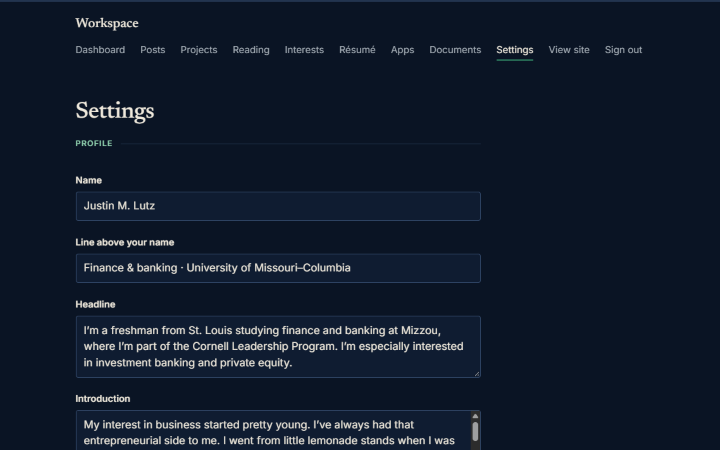This screenshot has height=450, width=720.
Task: Go to the Posts section
Action: (152, 50)
